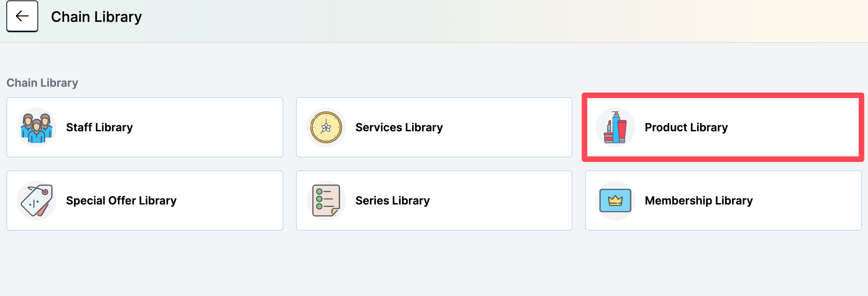Click the Product Library bottles icon
Image resolution: width=868 pixels, height=296 pixels.
[x=615, y=128]
